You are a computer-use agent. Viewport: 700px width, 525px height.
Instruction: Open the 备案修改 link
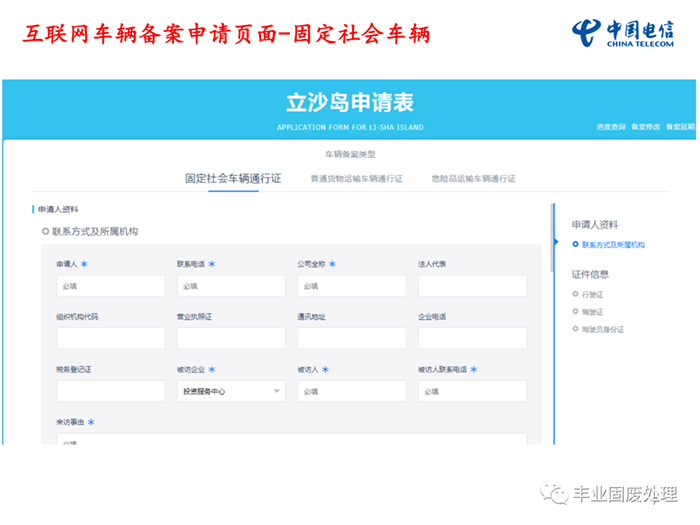coord(645,127)
